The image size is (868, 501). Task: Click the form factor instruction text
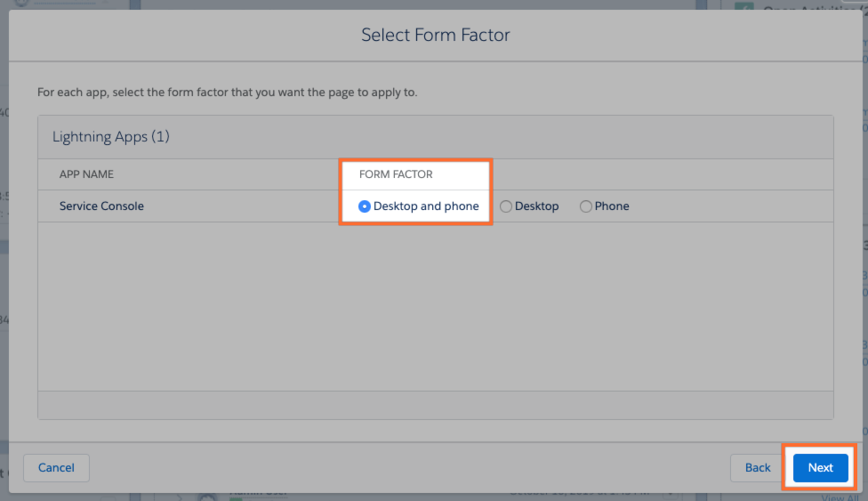(227, 92)
